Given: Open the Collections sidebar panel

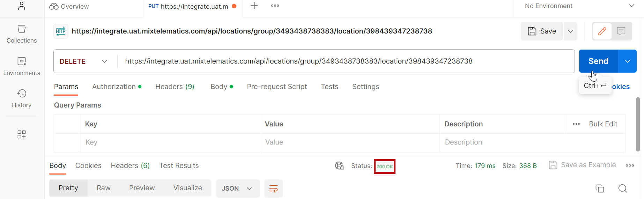Looking at the screenshot, I should pos(22,34).
